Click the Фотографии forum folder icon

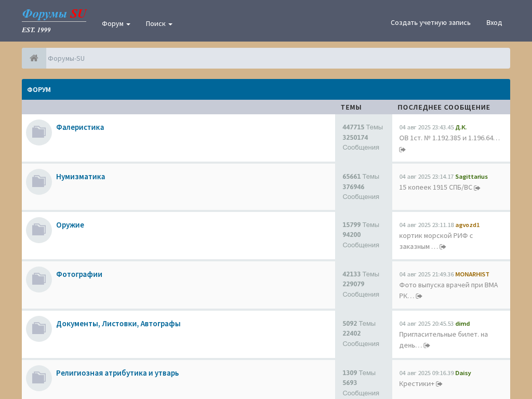click(x=39, y=280)
